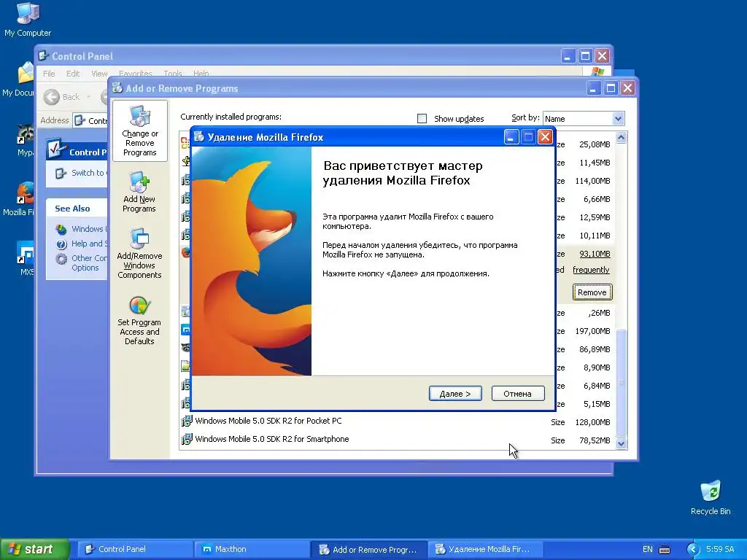Image resolution: width=747 pixels, height=560 pixels.
Task: Open Add/Remove Windows Components icon
Action: click(139, 253)
